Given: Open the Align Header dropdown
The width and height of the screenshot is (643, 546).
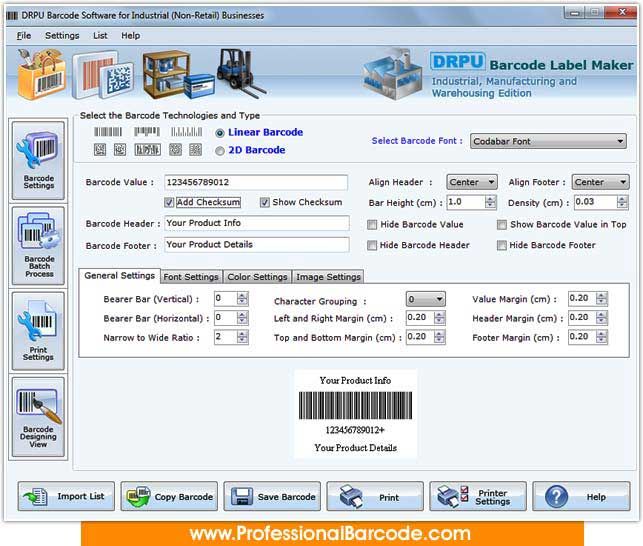Looking at the screenshot, I should coord(472,182).
